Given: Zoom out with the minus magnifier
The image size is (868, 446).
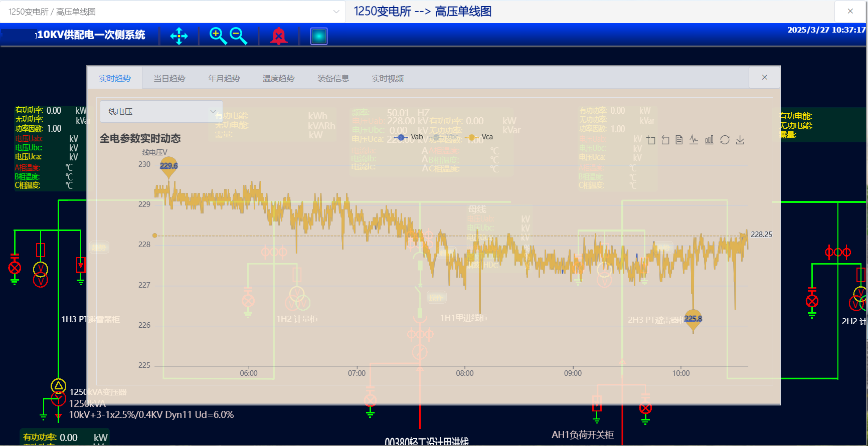Looking at the screenshot, I should [x=238, y=36].
